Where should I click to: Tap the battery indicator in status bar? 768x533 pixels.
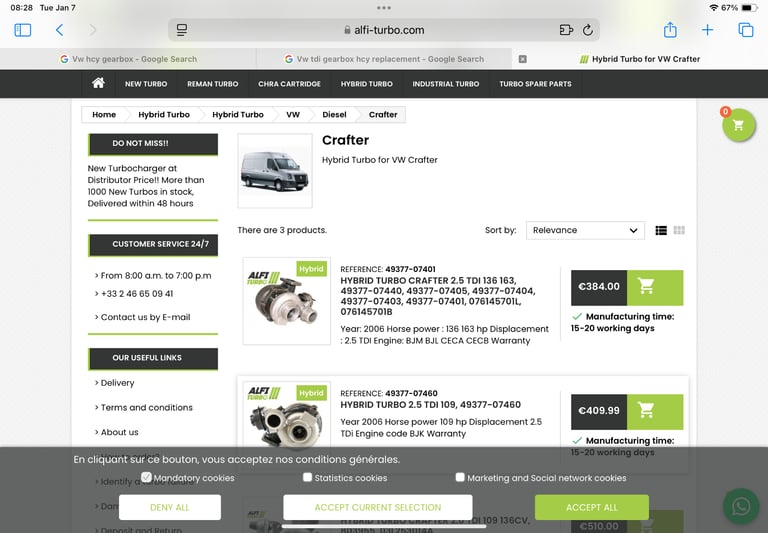tap(749, 8)
